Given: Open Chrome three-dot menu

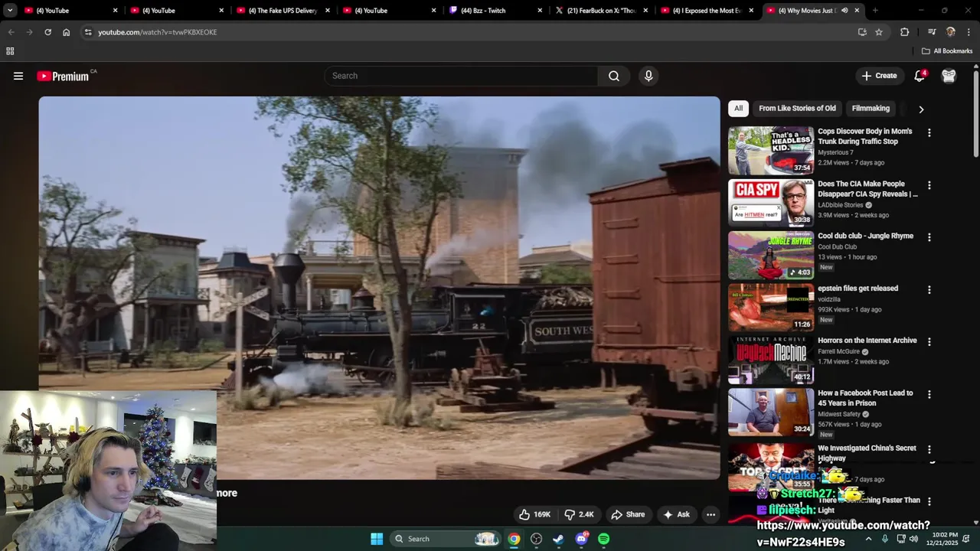Looking at the screenshot, I should tap(969, 32).
